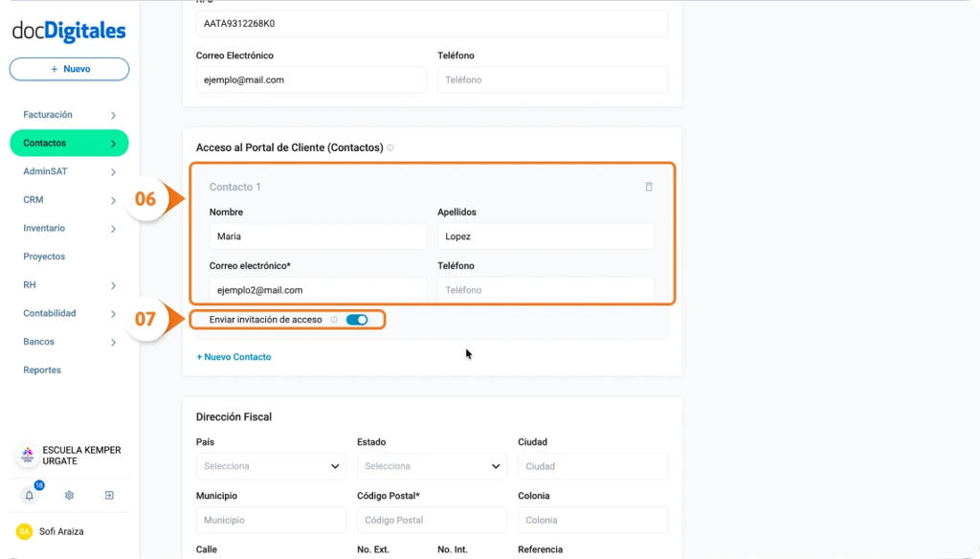Open notifications via the bell icon
980x559 pixels.
(29, 495)
